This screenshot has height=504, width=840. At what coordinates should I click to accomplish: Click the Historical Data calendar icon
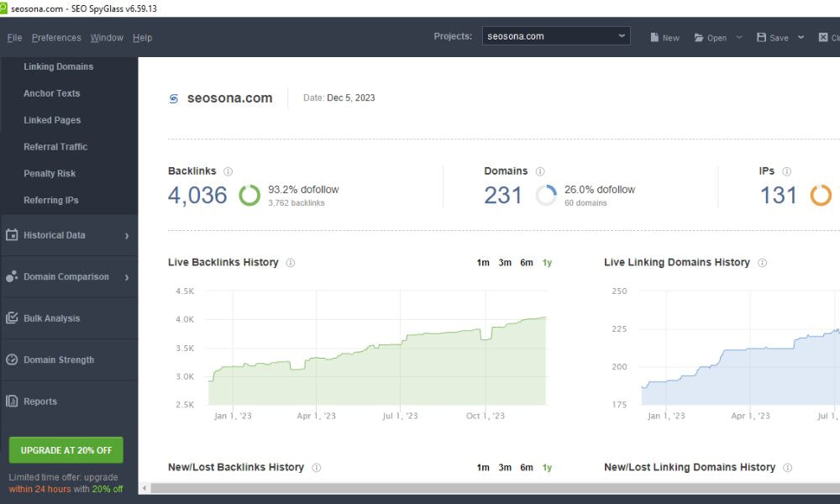pyautogui.click(x=12, y=235)
